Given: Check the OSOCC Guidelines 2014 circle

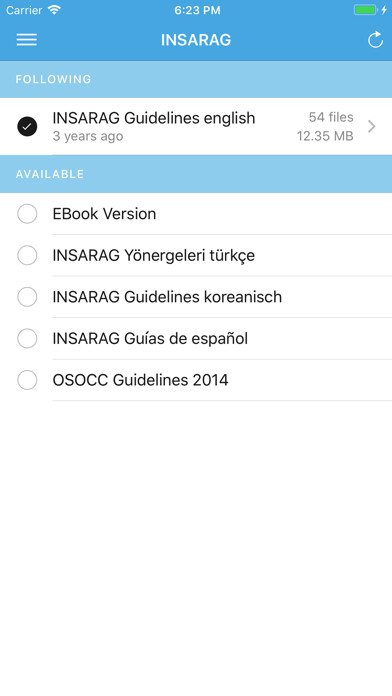Looking at the screenshot, I should tap(27, 380).
